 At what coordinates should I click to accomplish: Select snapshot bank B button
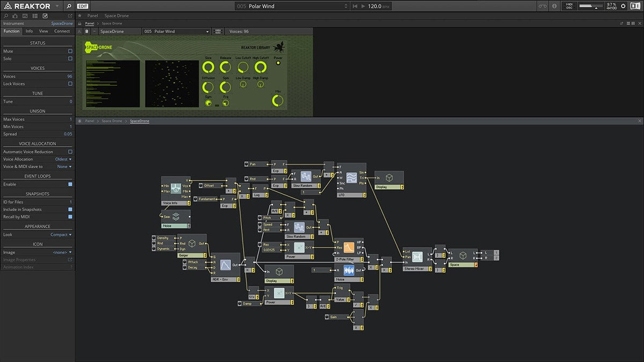pos(87,32)
